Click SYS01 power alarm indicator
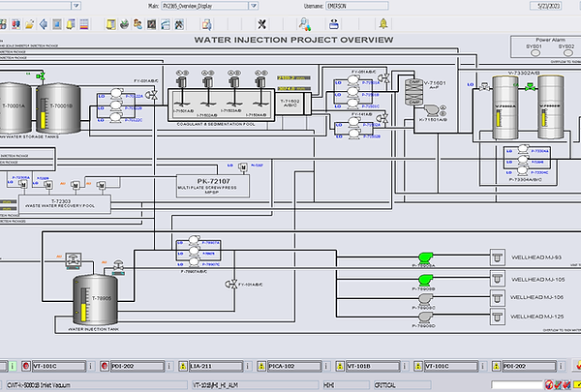Image resolution: width=581 pixels, height=392 pixels. click(x=535, y=53)
